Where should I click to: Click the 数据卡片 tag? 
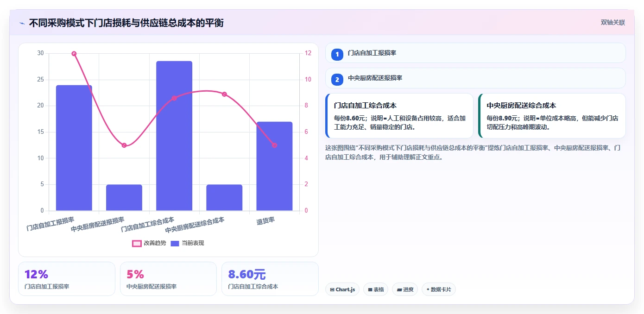point(439,289)
